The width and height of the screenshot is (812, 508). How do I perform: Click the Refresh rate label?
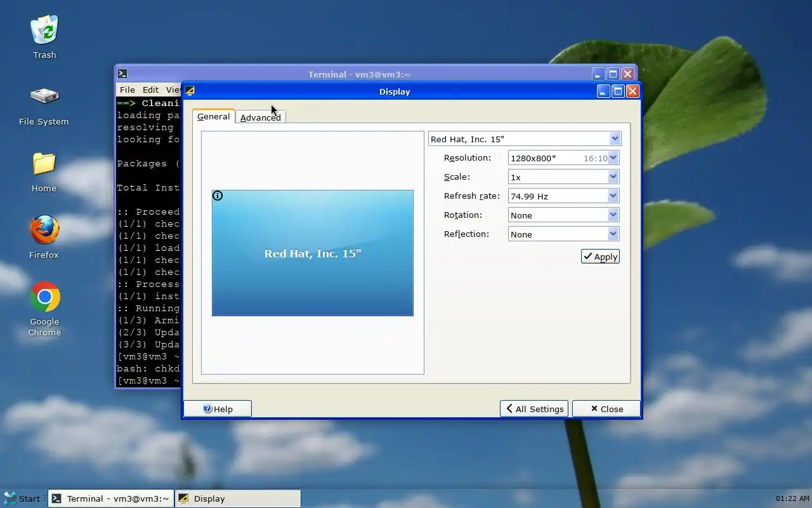click(x=472, y=196)
